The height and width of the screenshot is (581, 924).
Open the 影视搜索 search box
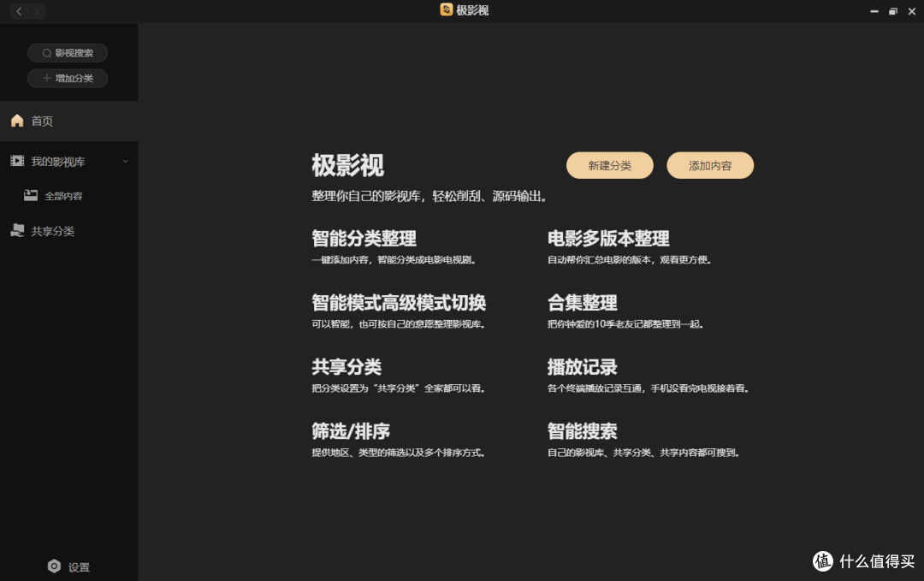[x=68, y=53]
